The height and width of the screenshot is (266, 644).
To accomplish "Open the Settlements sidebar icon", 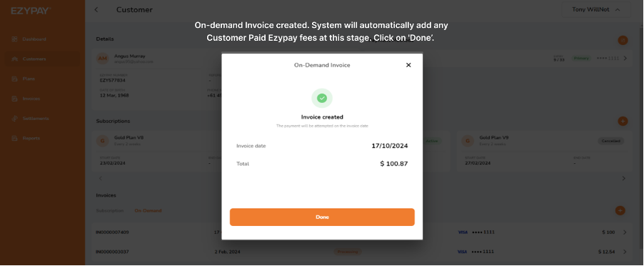I will [x=14, y=119].
